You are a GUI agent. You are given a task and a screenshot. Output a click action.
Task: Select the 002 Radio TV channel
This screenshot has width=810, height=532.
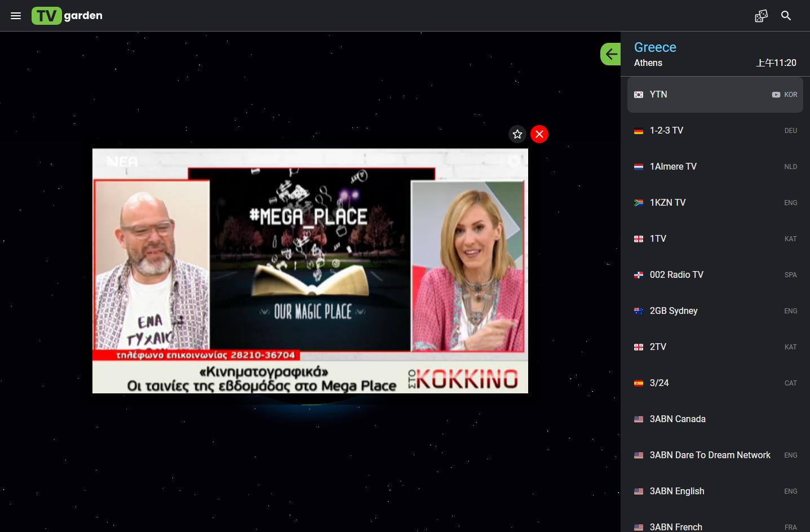(x=715, y=275)
